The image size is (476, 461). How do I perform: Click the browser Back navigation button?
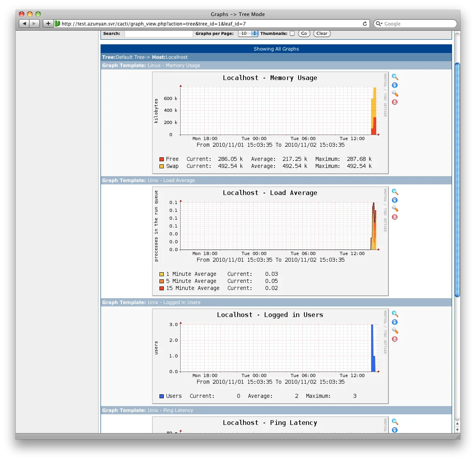24,24
